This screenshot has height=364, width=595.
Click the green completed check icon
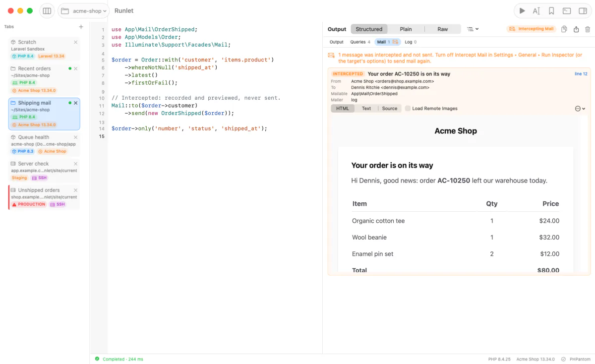click(x=97, y=359)
